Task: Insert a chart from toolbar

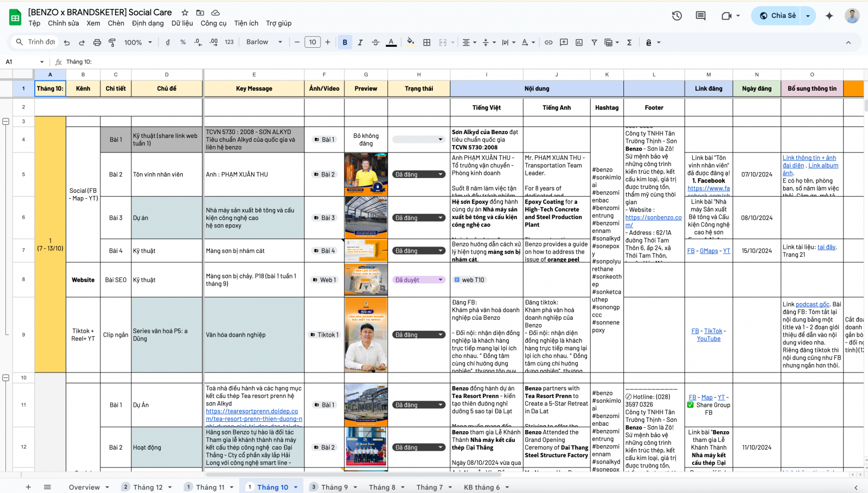Action: coord(579,42)
